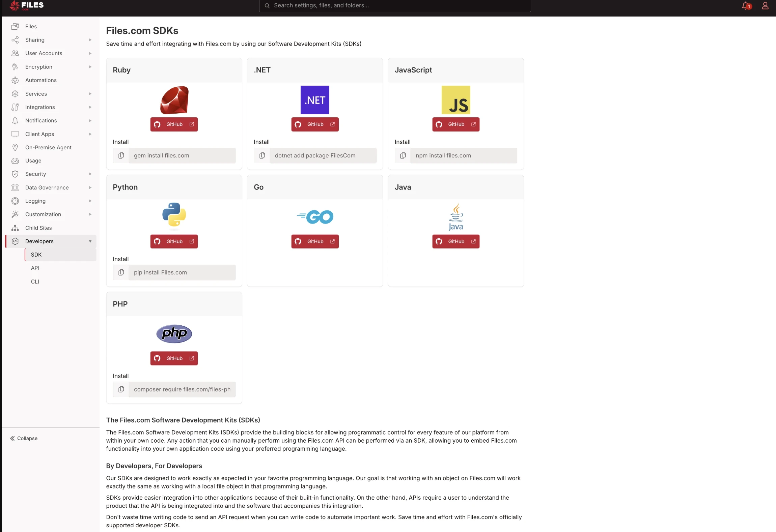This screenshot has width=776, height=532.
Task: Click the Go logo image
Action: point(315,217)
